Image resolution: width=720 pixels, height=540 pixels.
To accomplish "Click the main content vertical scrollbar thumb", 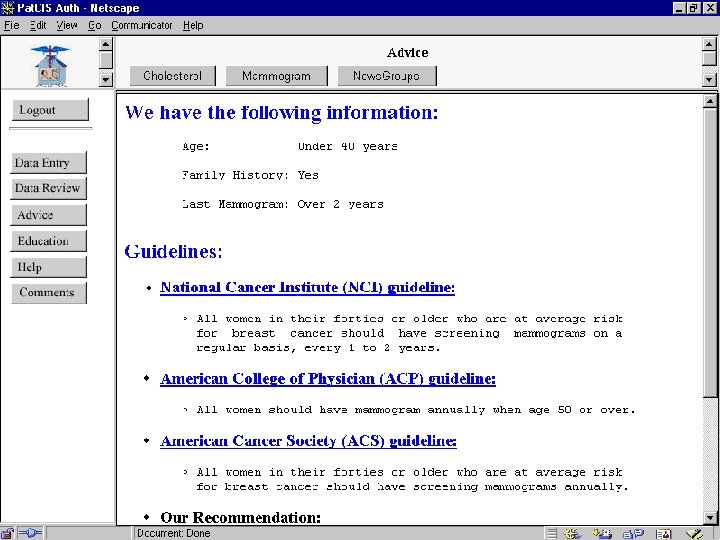I will pyautogui.click(x=710, y=251).
